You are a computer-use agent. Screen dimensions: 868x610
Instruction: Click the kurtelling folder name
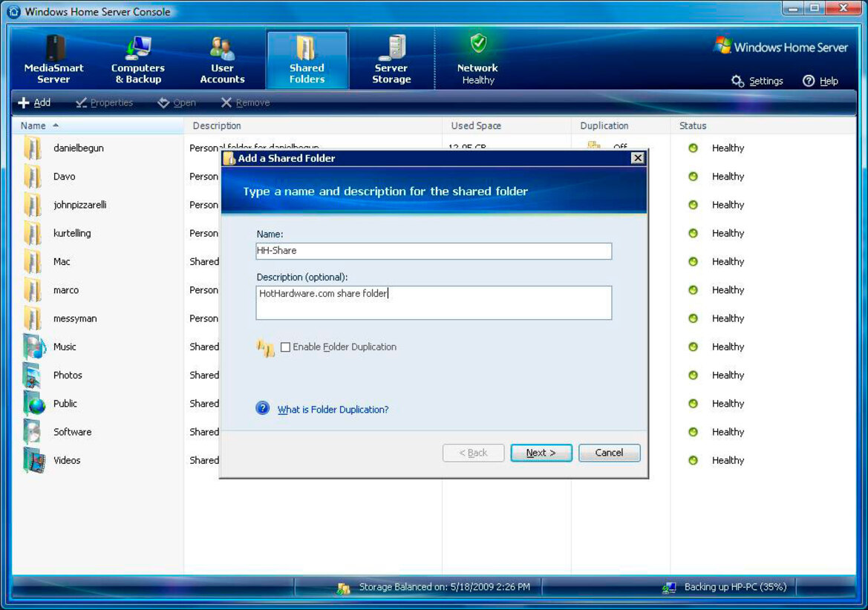(72, 233)
